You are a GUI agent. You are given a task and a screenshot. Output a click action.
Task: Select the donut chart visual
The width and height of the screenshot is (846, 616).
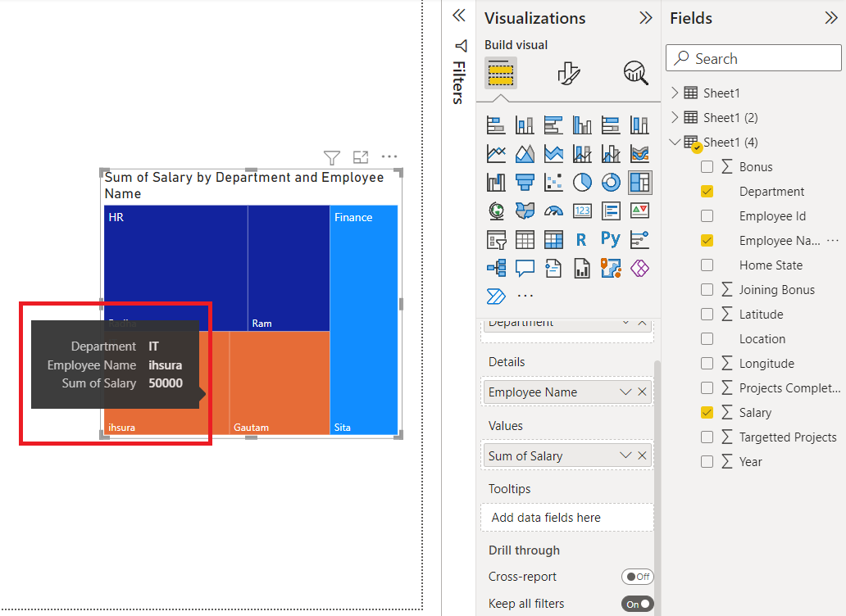pos(611,183)
